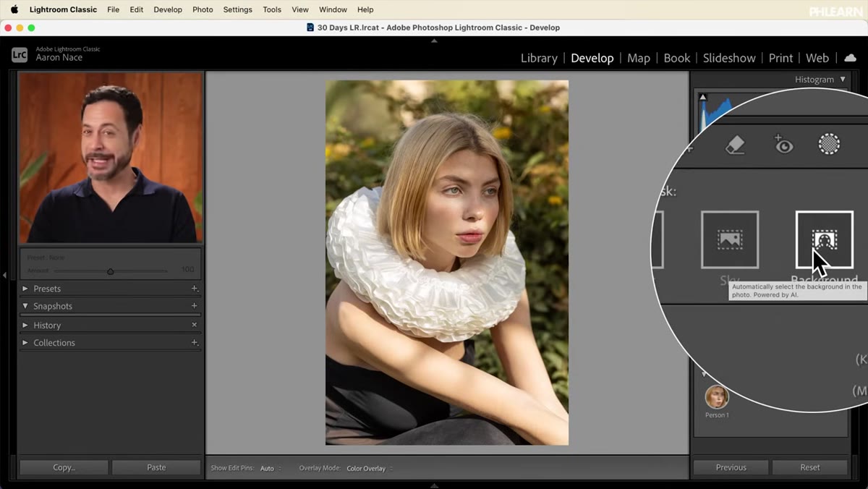The width and height of the screenshot is (868, 489).
Task: Switch to the Web module
Action: [817, 58]
